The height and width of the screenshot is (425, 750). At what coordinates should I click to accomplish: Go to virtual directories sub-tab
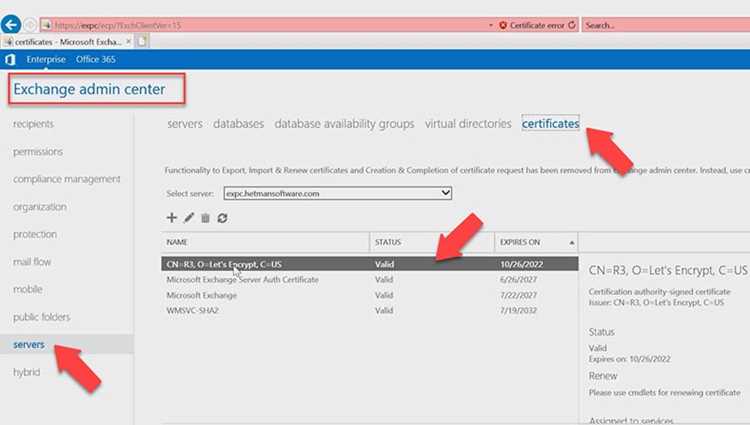(468, 124)
